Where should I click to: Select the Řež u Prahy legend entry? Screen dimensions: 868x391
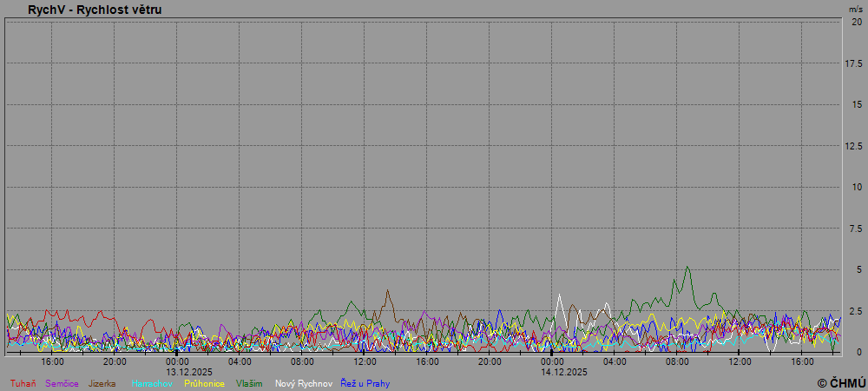tap(365, 383)
